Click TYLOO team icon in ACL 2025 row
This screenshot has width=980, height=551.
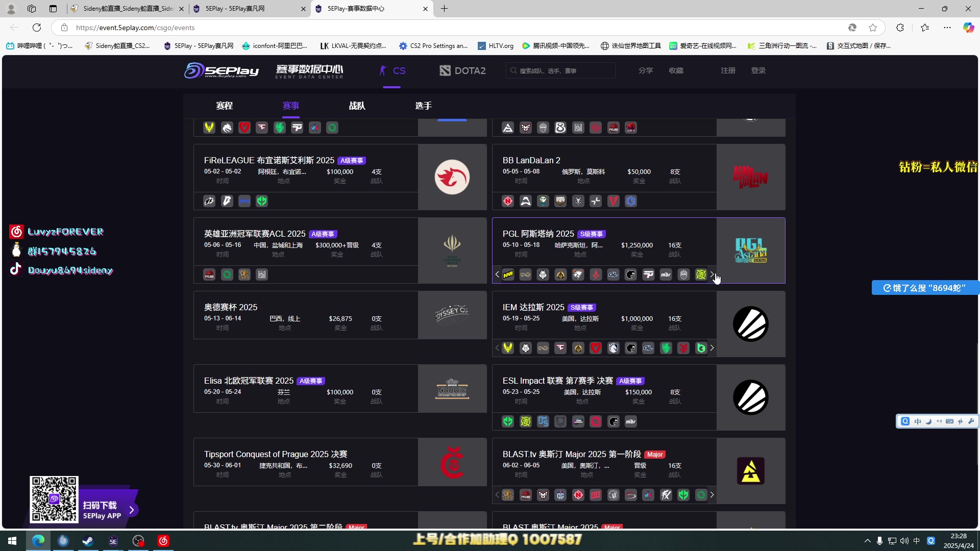[x=209, y=274]
